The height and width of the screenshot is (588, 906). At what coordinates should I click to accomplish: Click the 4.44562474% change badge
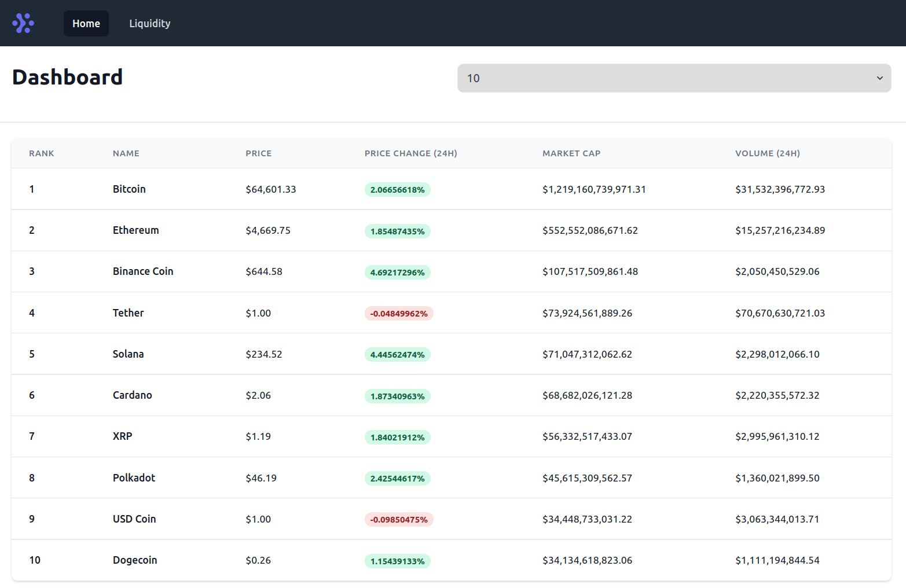[398, 355]
